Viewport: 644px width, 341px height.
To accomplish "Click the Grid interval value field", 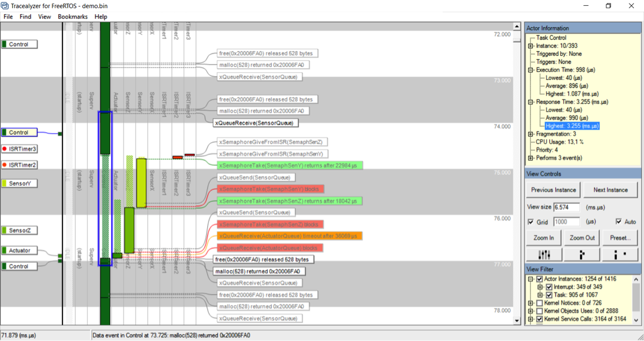I will [x=566, y=222].
